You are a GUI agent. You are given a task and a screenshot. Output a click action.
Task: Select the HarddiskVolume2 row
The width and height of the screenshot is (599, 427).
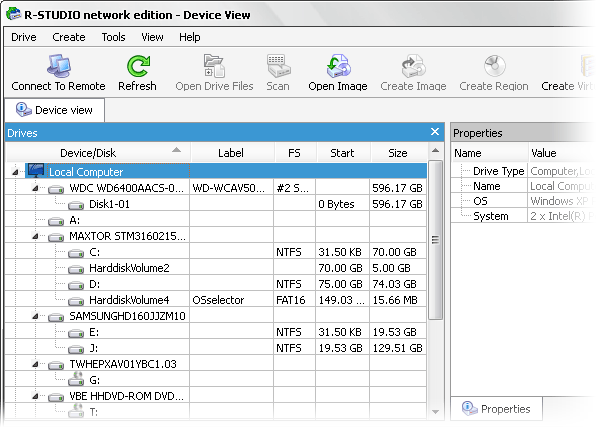[x=216, y=268]
